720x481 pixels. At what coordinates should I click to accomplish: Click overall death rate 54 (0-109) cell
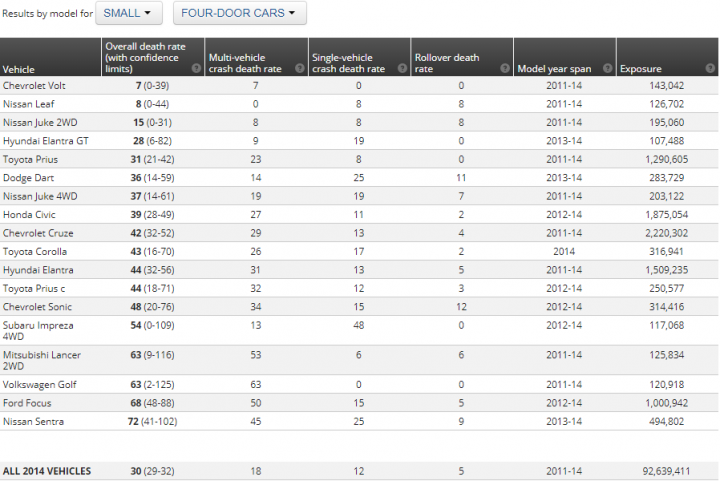[x=152, y=325]
